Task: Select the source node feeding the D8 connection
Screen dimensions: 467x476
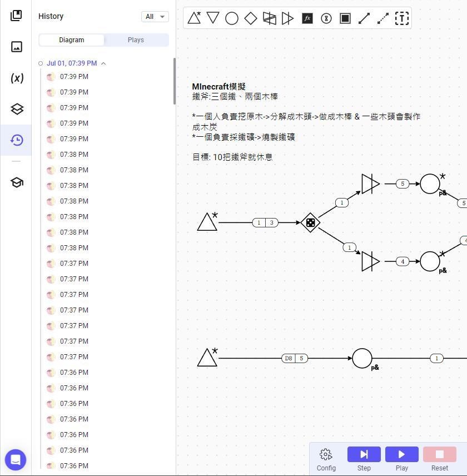Action: point(207,358)
